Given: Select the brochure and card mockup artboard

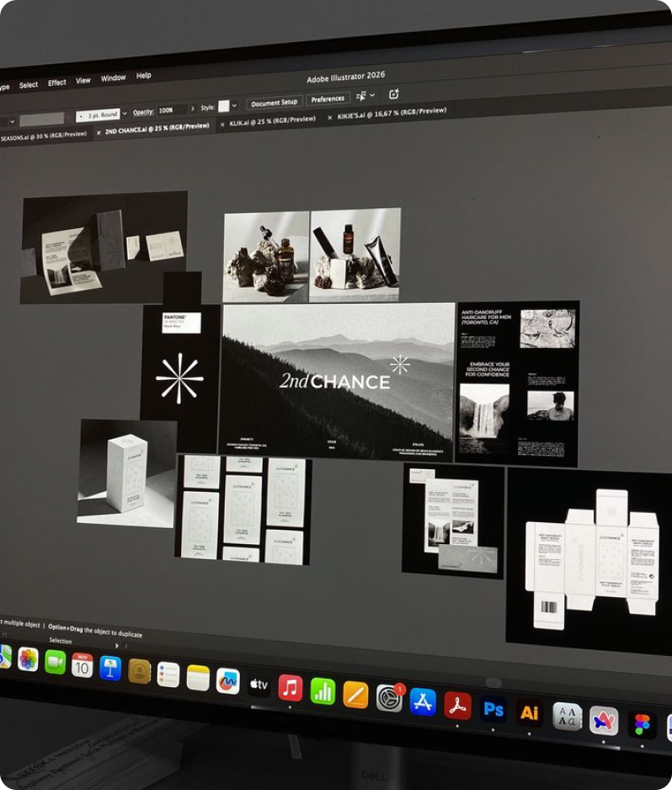Looking at the screenshot, I should tap(453, 520).
